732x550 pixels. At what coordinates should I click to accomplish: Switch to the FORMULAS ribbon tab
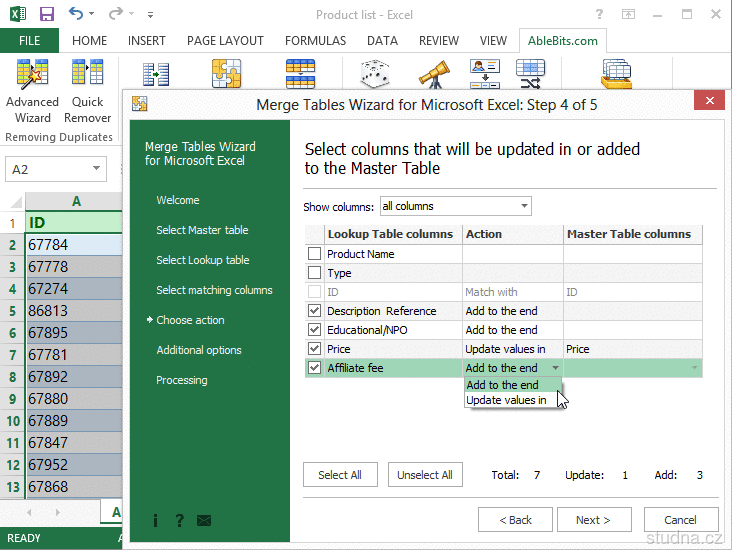[316, 41]
